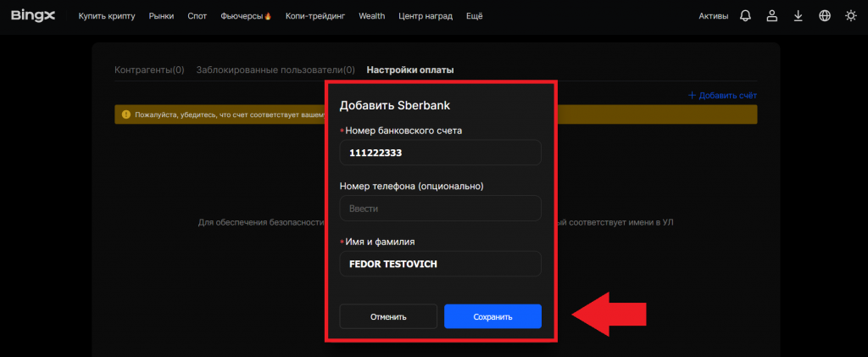Click the warning icon in yellow banner

125,115
